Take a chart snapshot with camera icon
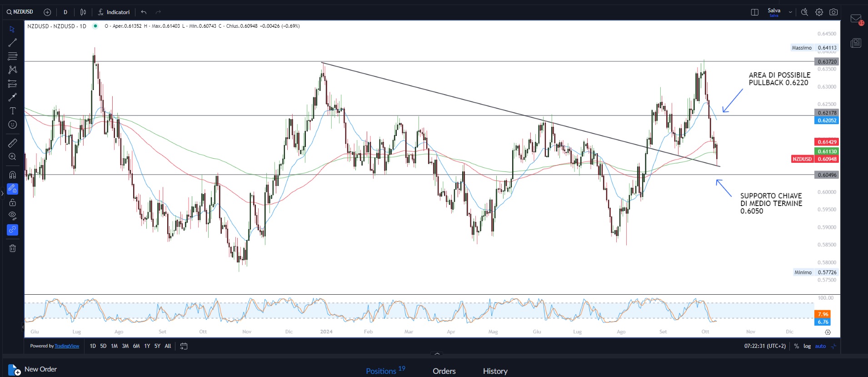The width and height of the screenshot is (868, 377). click(833, 12)
